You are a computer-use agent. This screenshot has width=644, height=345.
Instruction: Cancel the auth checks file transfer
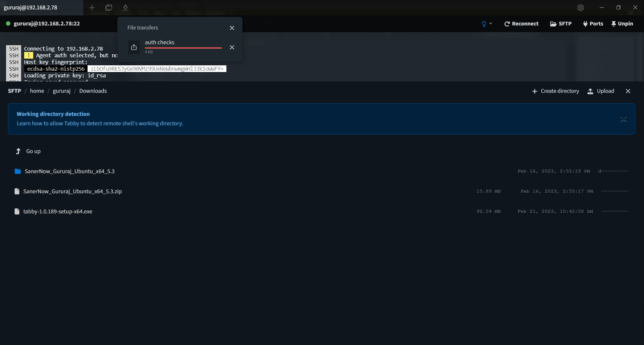click(232, 47)
